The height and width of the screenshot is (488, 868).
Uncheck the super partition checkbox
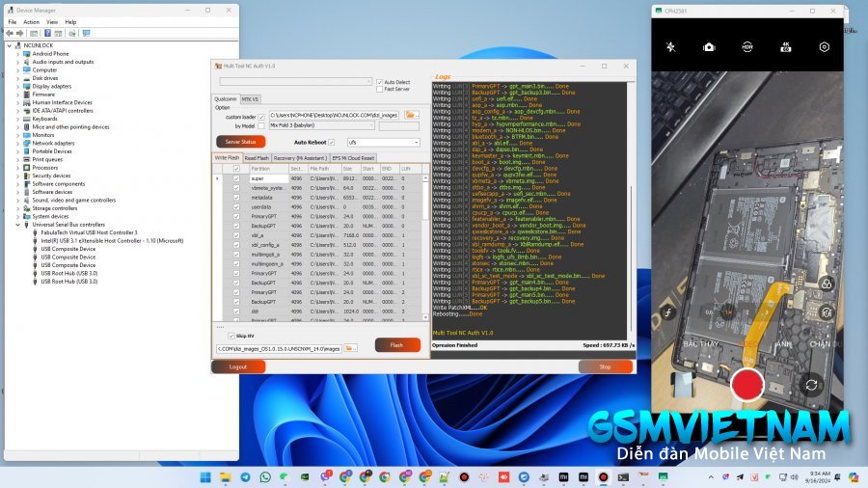coord(236,178)
